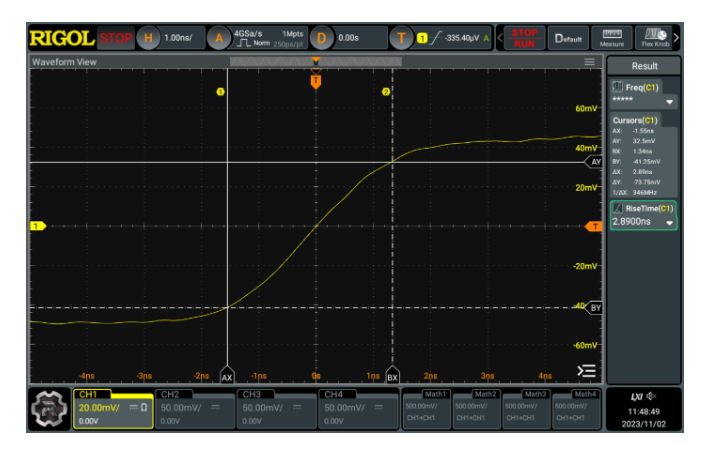Open the gear function navigation icon
Viewport: 712px width, 457px height.
point(49,409)
